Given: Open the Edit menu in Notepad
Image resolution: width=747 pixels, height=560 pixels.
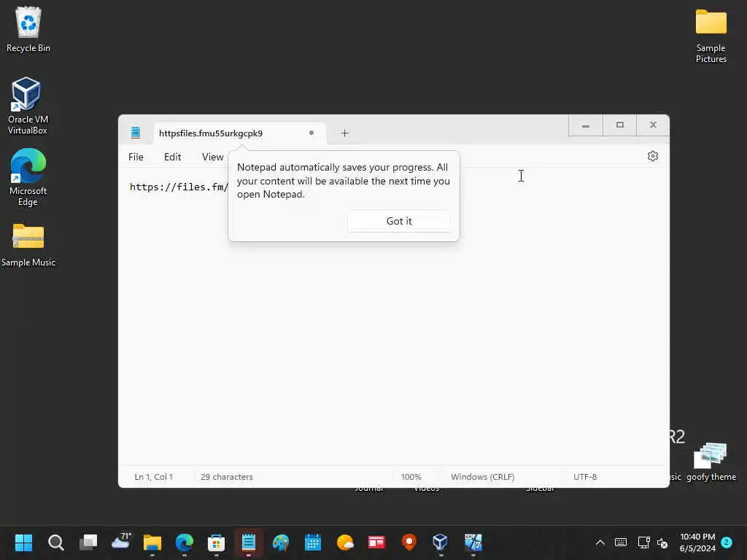Looking at the screenshot, I should click(x=172, y=157).
